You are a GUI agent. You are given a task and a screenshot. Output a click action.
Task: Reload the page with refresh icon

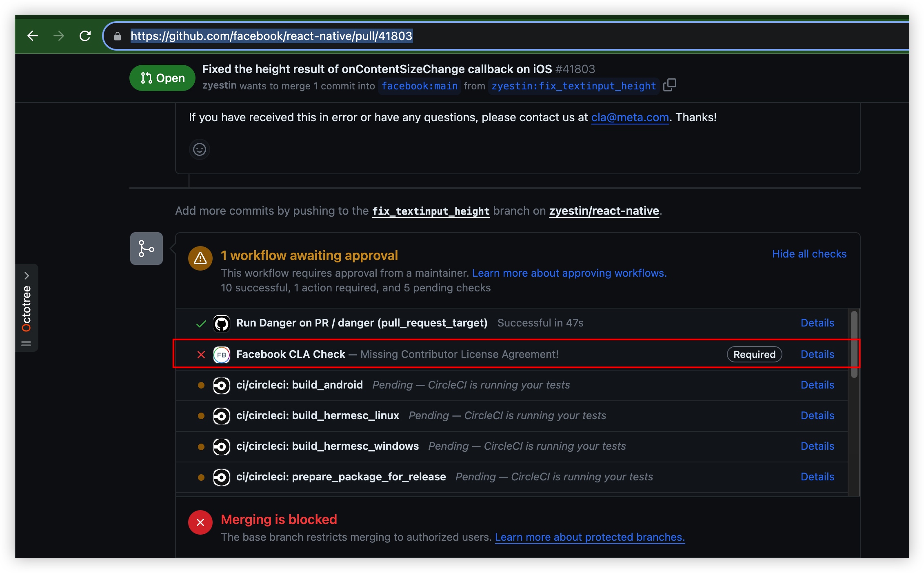[x=85, y=36]
